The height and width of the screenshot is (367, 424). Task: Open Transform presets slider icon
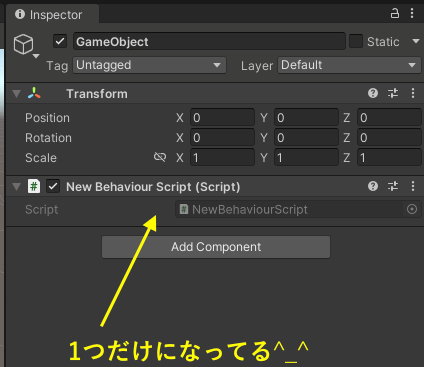[x=393, y=93]
